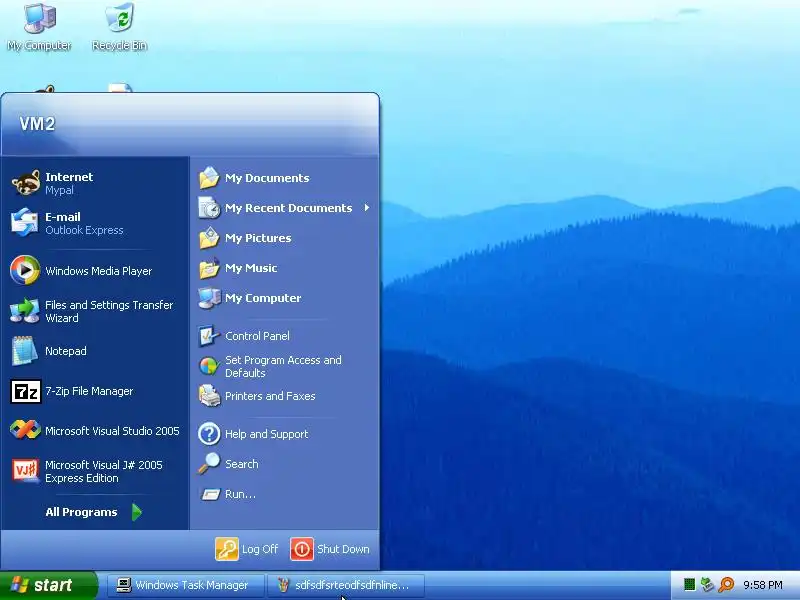Expand All Programs with the green arrow
The width and height of the screenshot is (800, 600).
[x=137, y=512]
